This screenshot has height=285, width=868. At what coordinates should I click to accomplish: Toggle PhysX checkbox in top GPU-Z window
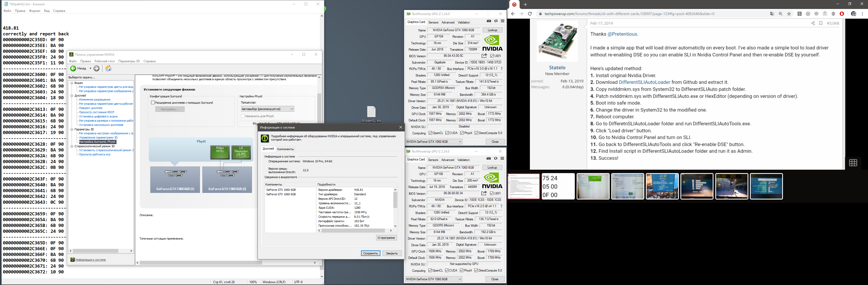click(x=462, y=133)
